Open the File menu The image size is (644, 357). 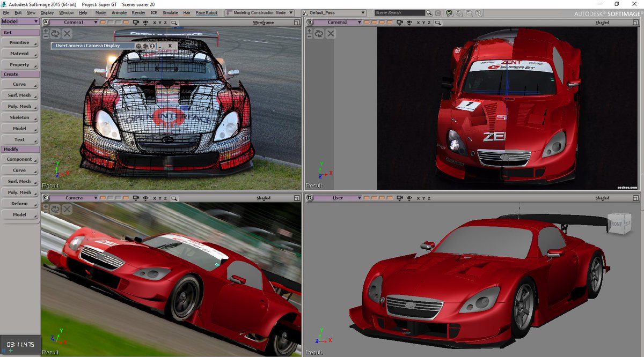point(6,12)
